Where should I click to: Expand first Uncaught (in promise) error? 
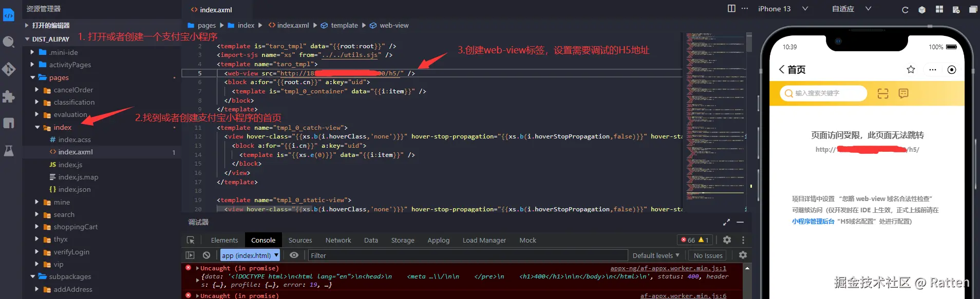[x=198, y=268]
